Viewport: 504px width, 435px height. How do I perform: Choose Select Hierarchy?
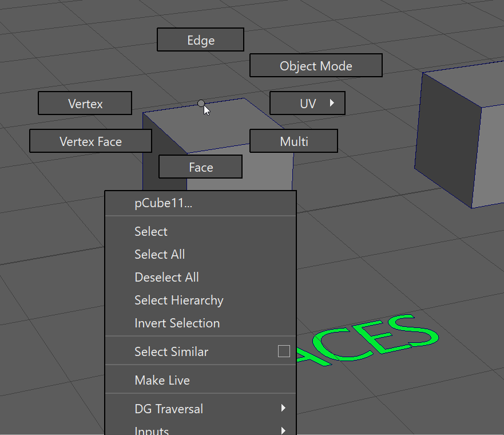178,300
